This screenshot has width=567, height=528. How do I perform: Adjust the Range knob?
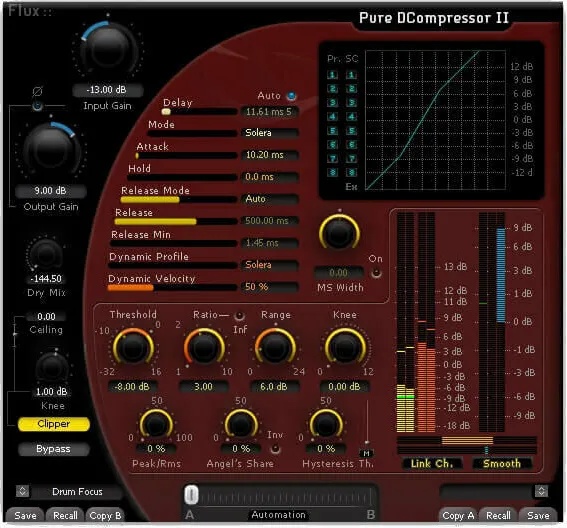(275, 347)
